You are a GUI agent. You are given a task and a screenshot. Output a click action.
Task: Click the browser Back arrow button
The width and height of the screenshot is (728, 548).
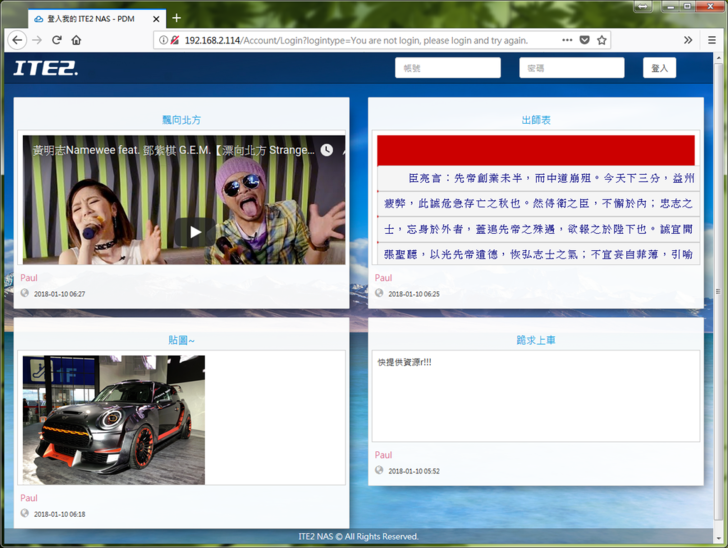[17, 40]
